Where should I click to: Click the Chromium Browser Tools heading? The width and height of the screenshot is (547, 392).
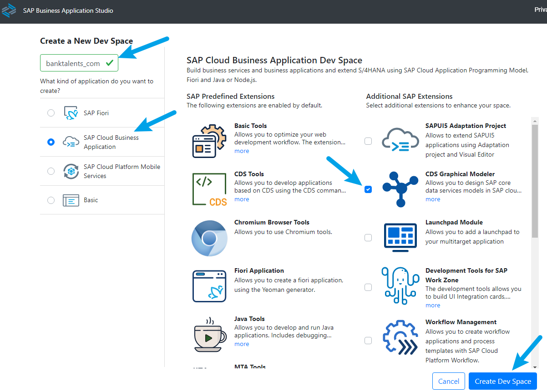point(272,222)
